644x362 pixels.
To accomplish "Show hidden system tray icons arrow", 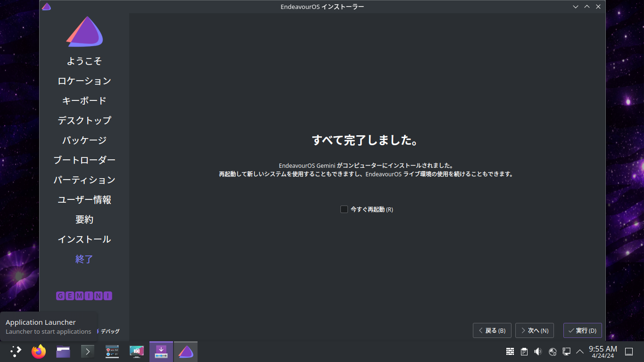I will tap(580, 351).
